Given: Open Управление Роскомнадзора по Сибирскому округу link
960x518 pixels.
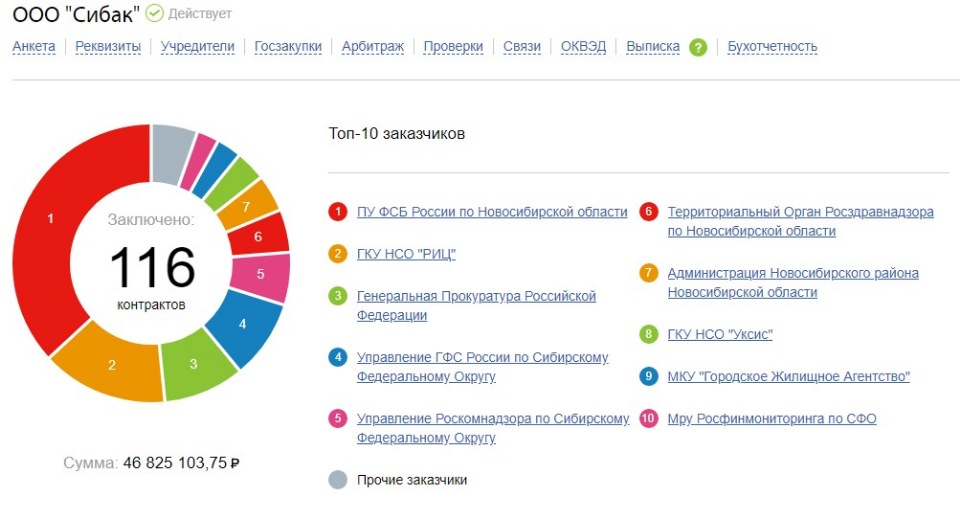Looking at the screenshot, I should click(493, 428).
